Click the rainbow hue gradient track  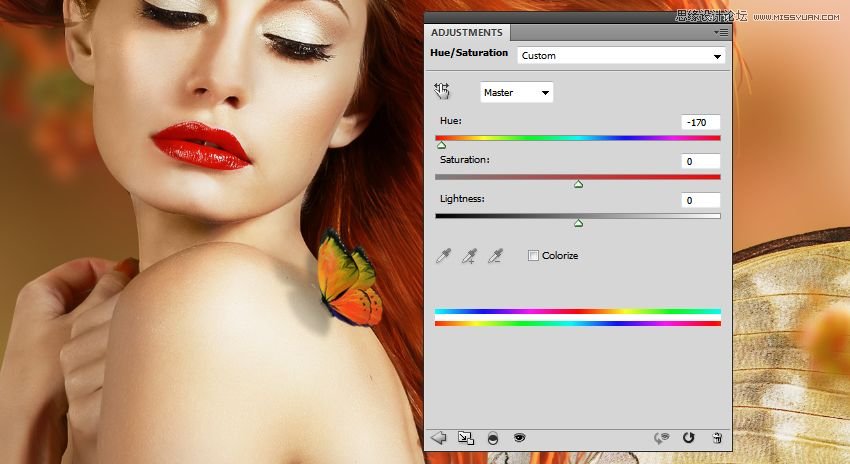point(578,138)
